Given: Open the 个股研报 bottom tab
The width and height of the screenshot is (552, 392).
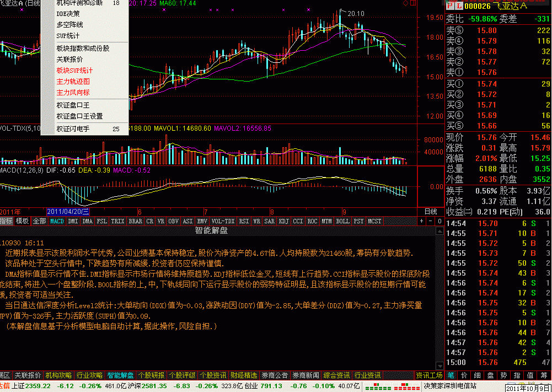Looking at the screenshot, I should click(x=152, y=375).
